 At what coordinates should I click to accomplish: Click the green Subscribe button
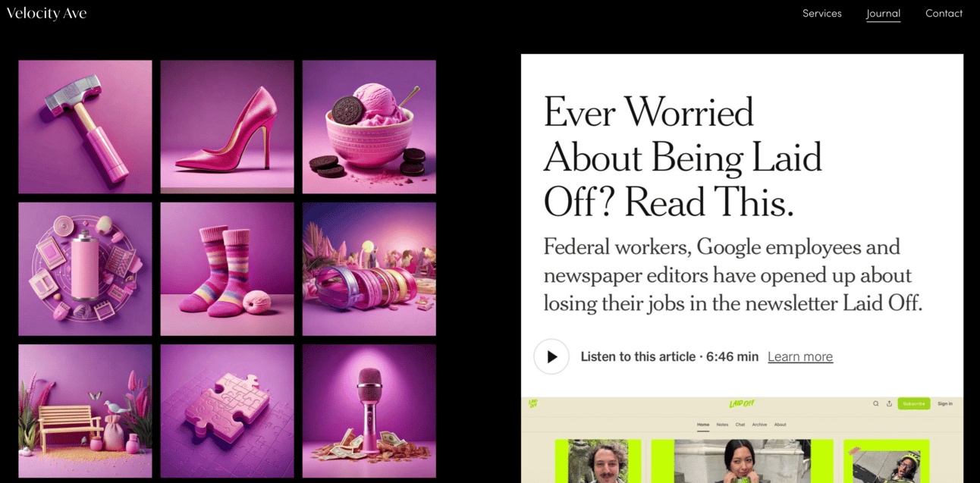coord(914,403)
